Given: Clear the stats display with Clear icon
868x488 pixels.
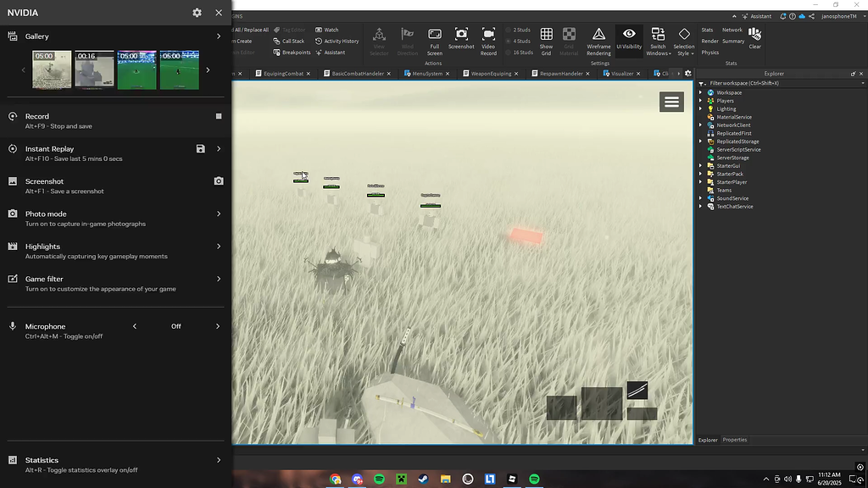Looking at the screenshot, I should pos(754,35).
